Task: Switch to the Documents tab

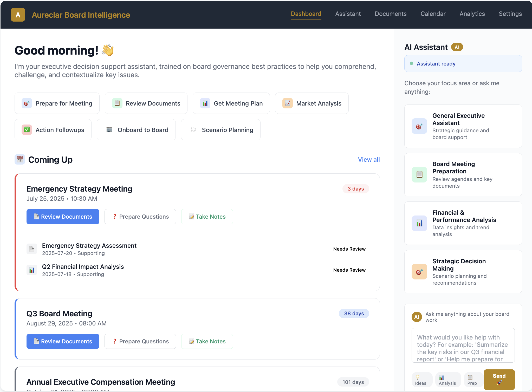Action: click(391, 14)
